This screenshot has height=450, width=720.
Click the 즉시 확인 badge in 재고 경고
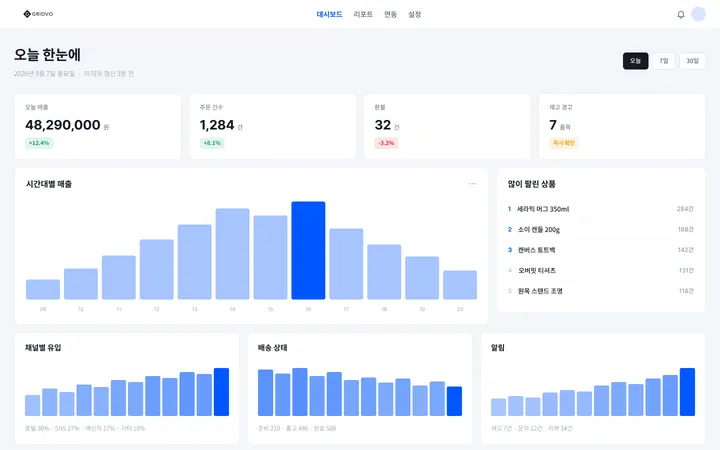click(x=564, y=143)
